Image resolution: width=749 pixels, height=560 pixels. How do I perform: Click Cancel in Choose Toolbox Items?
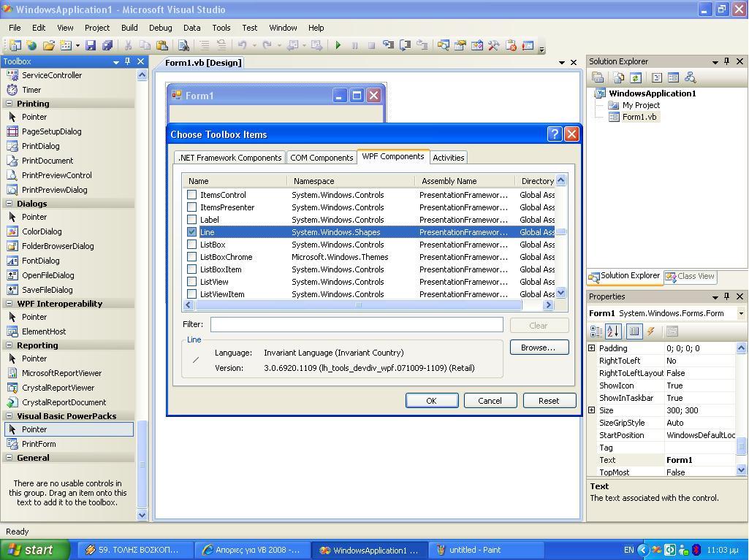pos(490,401)
